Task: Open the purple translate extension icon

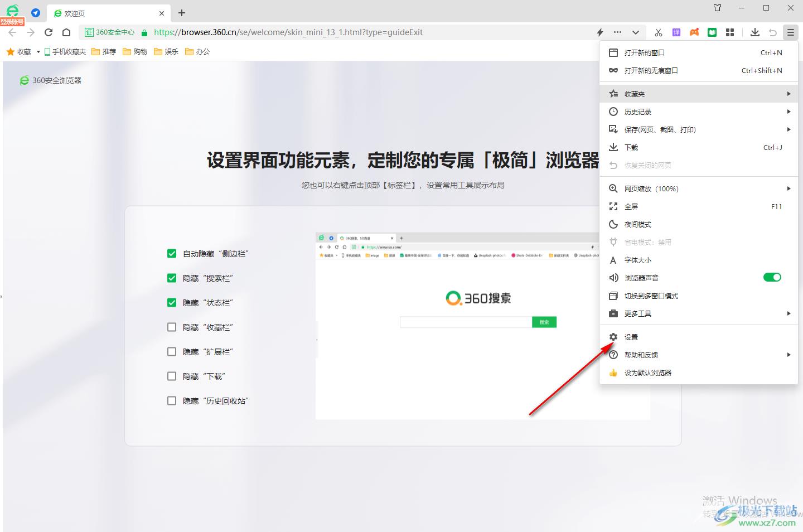Action: click(x=676, y=32)
